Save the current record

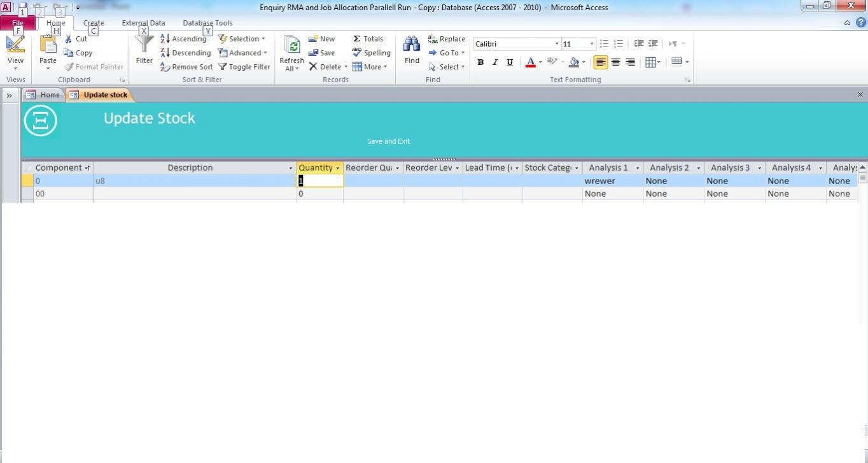pyautogui.click(x=321, y=53)
